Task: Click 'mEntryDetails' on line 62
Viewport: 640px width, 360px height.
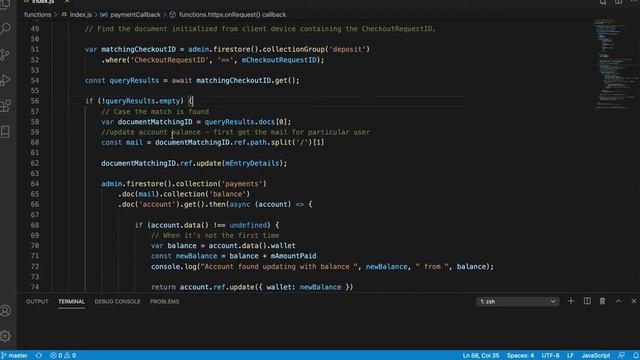Action: pyautogui.click(x=252, y=163)
